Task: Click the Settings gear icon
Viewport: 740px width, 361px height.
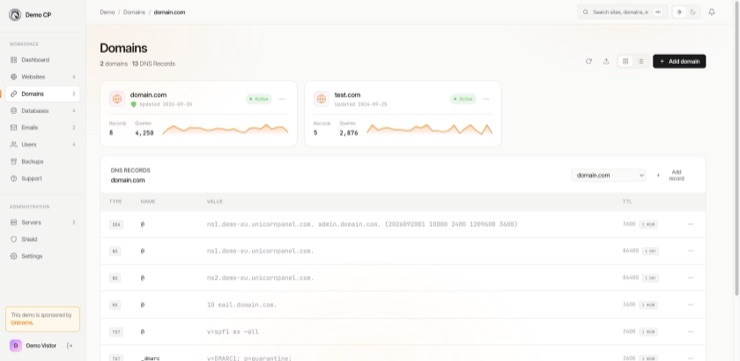Action: pyautogui.click(x=14, y=256)
